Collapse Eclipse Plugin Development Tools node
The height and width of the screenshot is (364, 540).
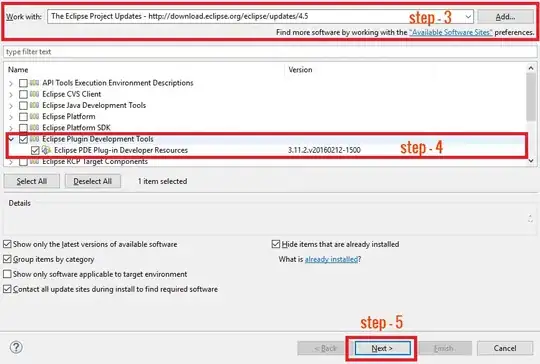pyautogui.click(x=11, y=139)
